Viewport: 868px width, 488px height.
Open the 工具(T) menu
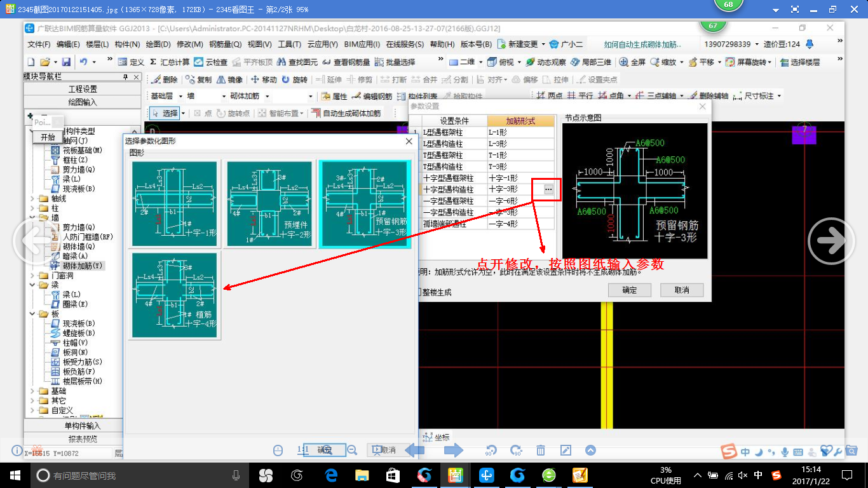pos(290,44)
